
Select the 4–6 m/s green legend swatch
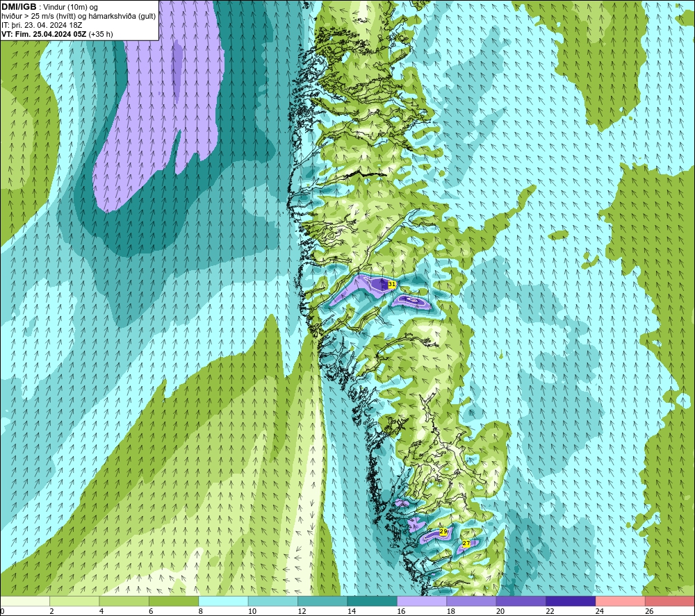(124, 601)
